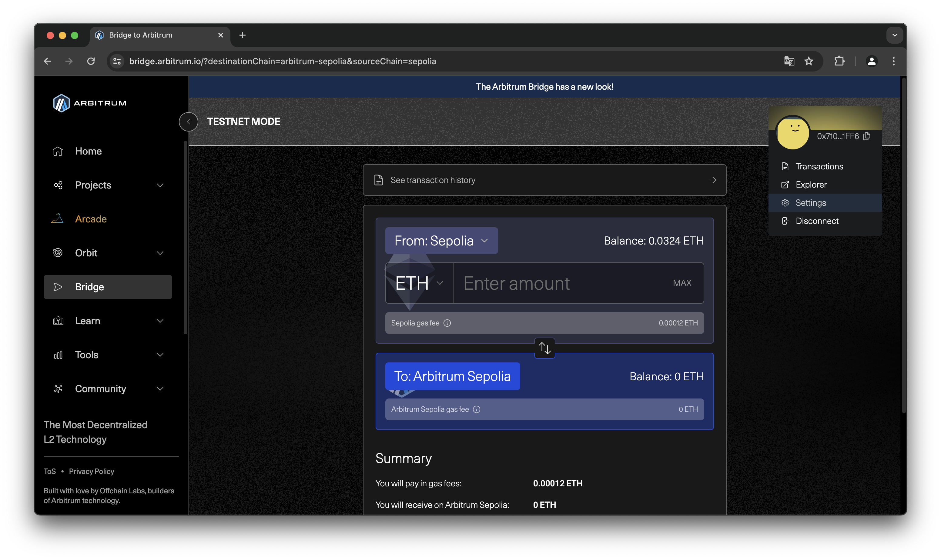Expand the Learn section chevron
This screenshot has width=941, height=560.
160,321
